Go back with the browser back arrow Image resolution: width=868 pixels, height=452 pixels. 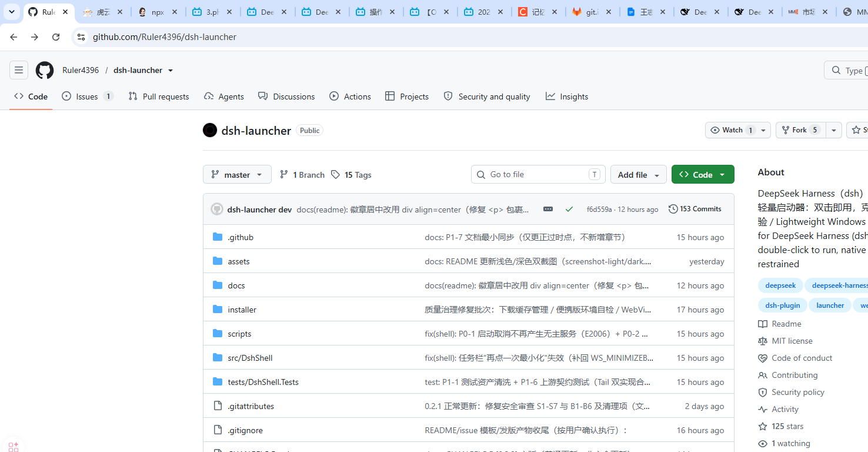[14, 37]
